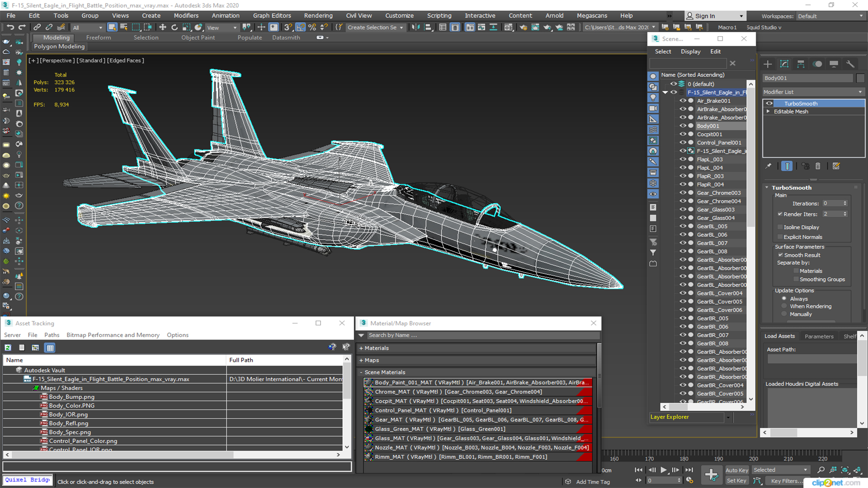Open Paths menu in Asset Tracking

52,335
